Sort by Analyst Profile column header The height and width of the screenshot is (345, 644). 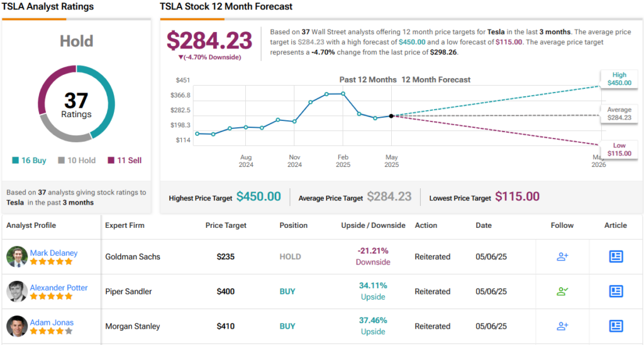31,225
